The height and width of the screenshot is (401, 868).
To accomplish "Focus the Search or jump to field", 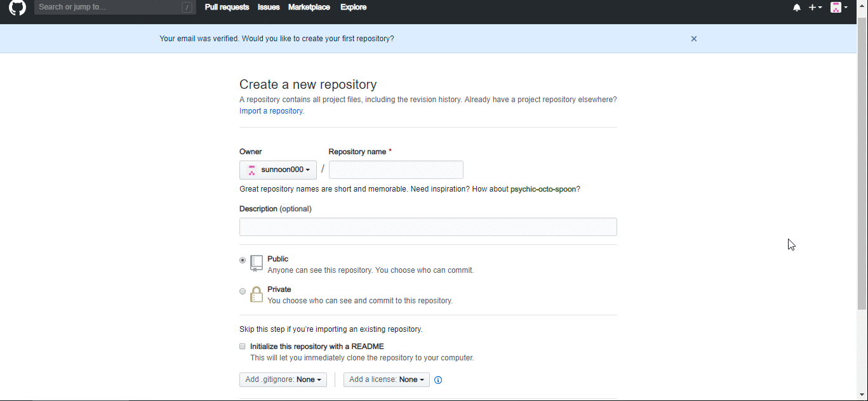I will click(x=114, y=8).
